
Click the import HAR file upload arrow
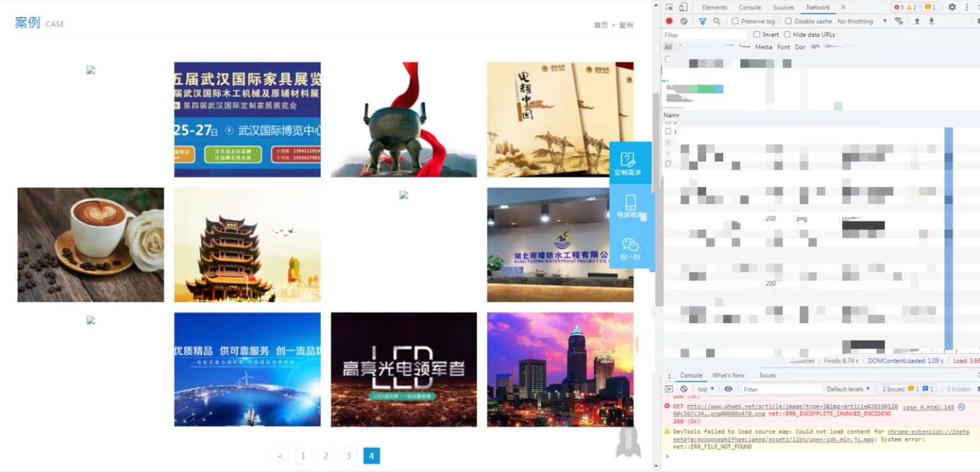click(x=917, y=21)
